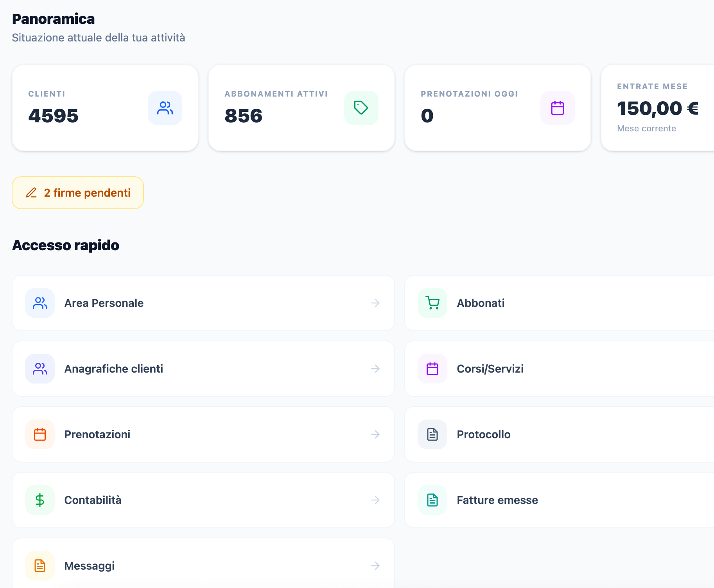Screen dimensions: 714x588
Task: Click the shopping cart icon for Abbonati
Action: (432, 303)
